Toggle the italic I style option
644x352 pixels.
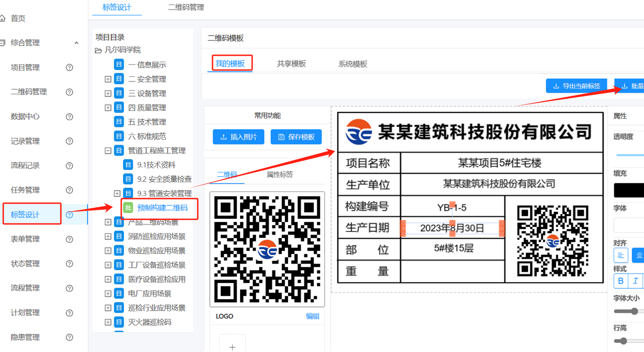pyautogui.click(x=637, y=280)
